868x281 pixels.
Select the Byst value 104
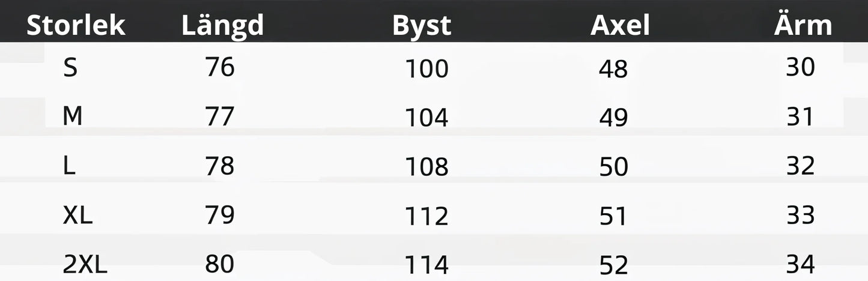(x=426, y=118)
